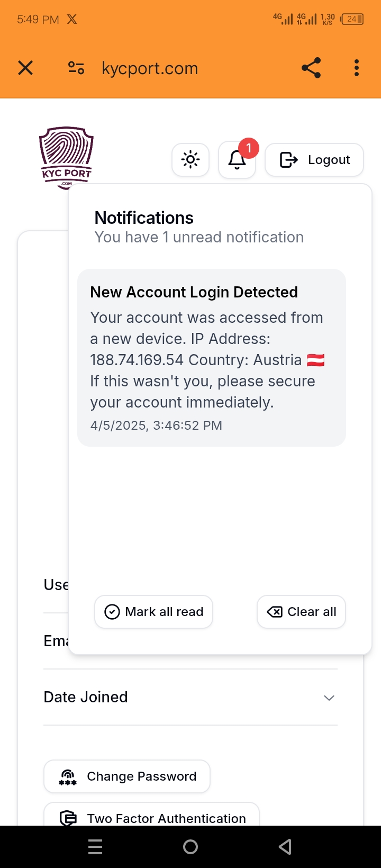381x868 pixels.
Task: Log out using the Logout button
Action: 314,160
